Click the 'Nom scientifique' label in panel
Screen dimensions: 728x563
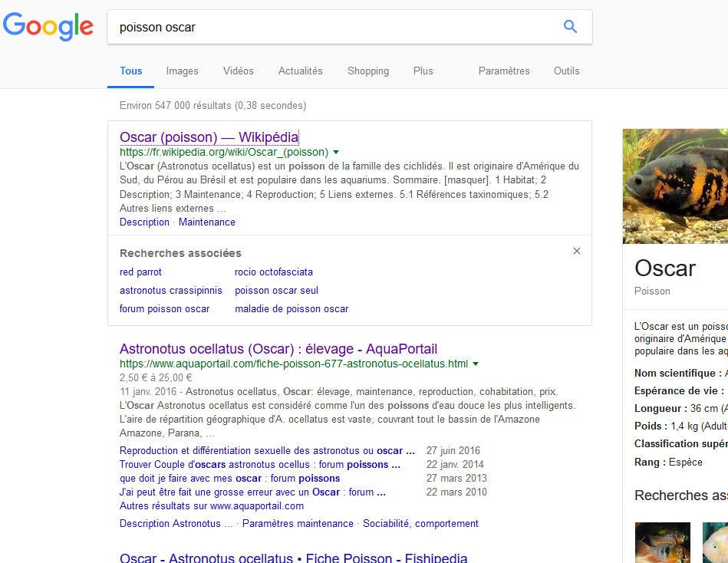tap(679, 374)
